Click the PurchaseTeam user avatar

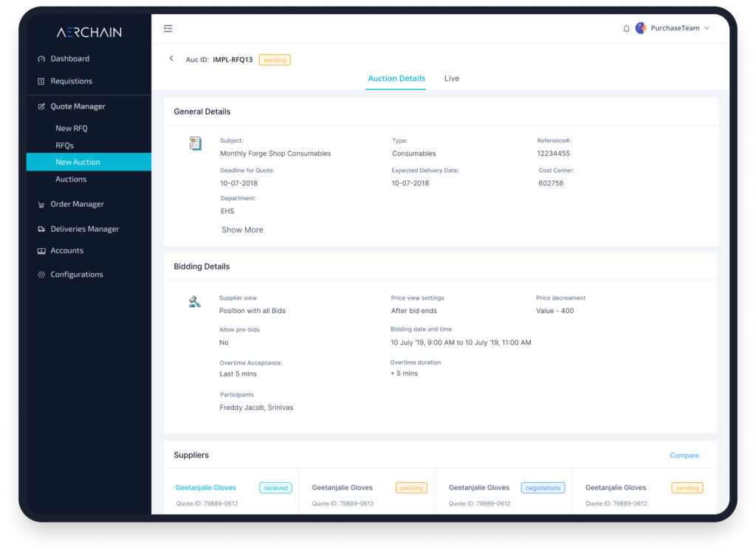[x=641, y=28]
